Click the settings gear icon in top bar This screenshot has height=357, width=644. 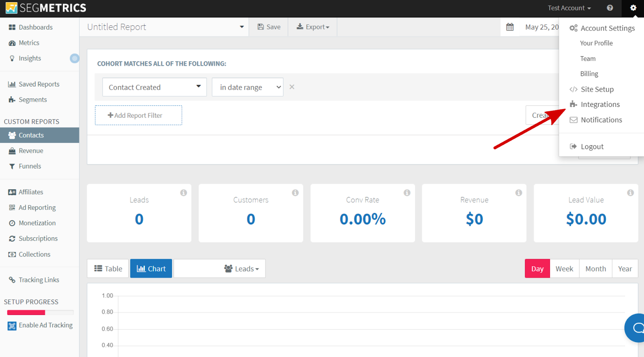(633, 8)
